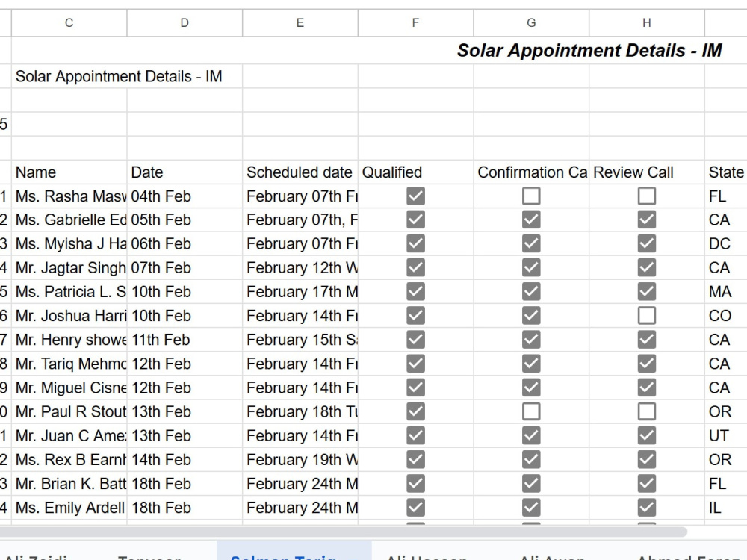Select column D header
This screenshot has height=560, width=747.
pos(185,23)
